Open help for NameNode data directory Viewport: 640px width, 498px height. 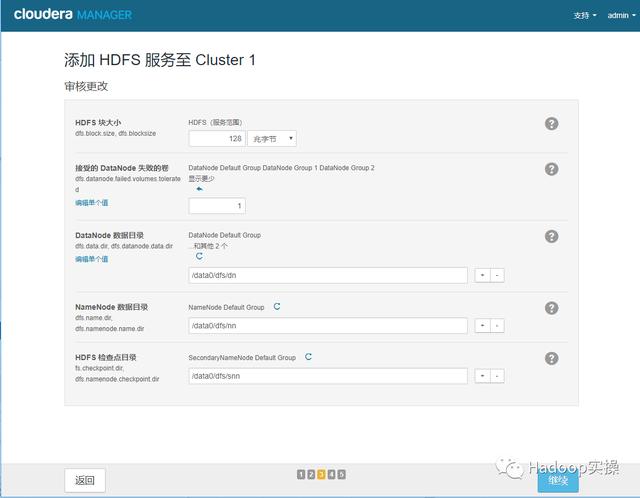551,308
